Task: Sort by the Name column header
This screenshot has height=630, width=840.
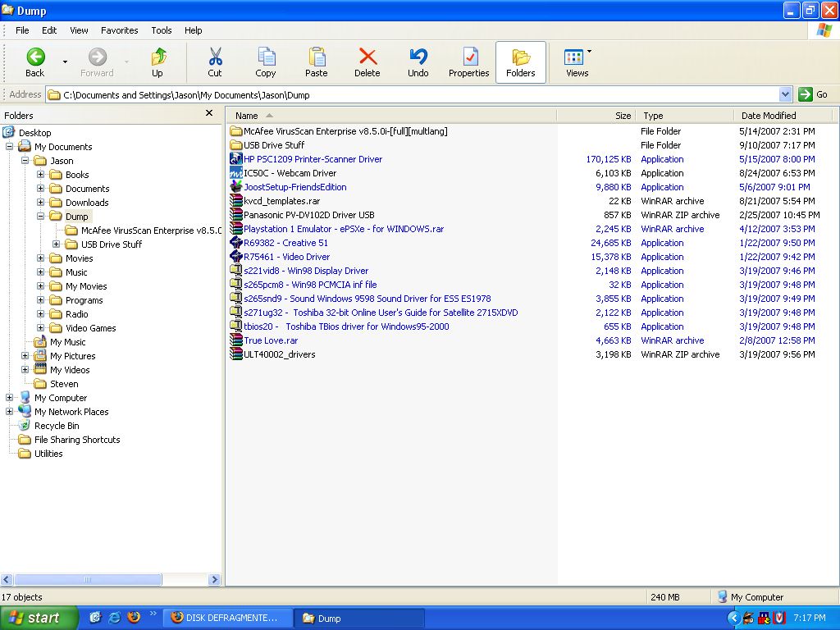Action: click(x=391, y=116)
